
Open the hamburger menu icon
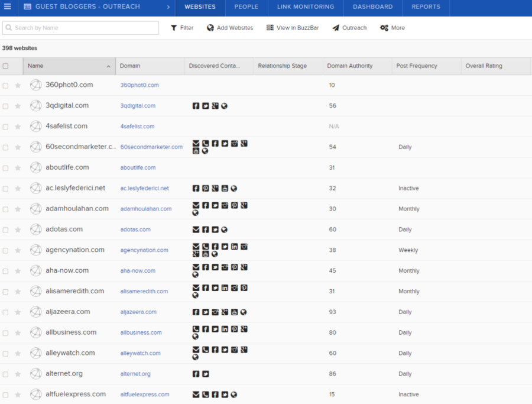coord(8,7)
